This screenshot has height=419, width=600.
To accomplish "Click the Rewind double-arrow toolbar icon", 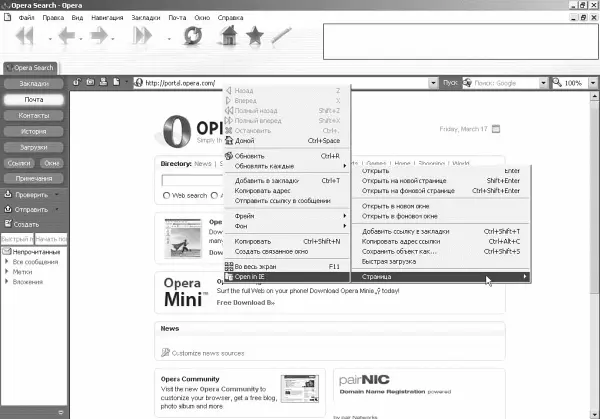I will [26, 37].
